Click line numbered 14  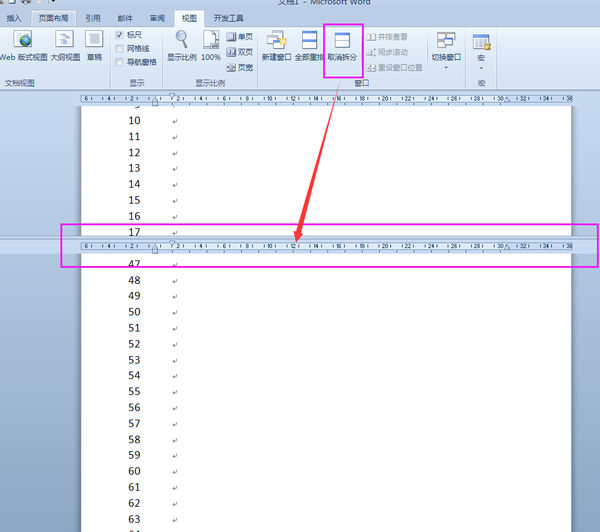point(134,184)
